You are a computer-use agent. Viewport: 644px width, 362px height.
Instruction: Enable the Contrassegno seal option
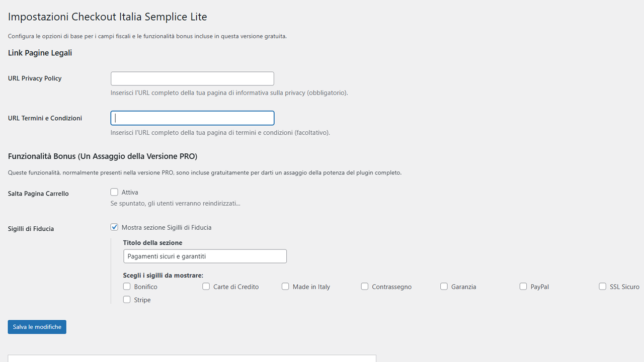click(x=364, y=286)
